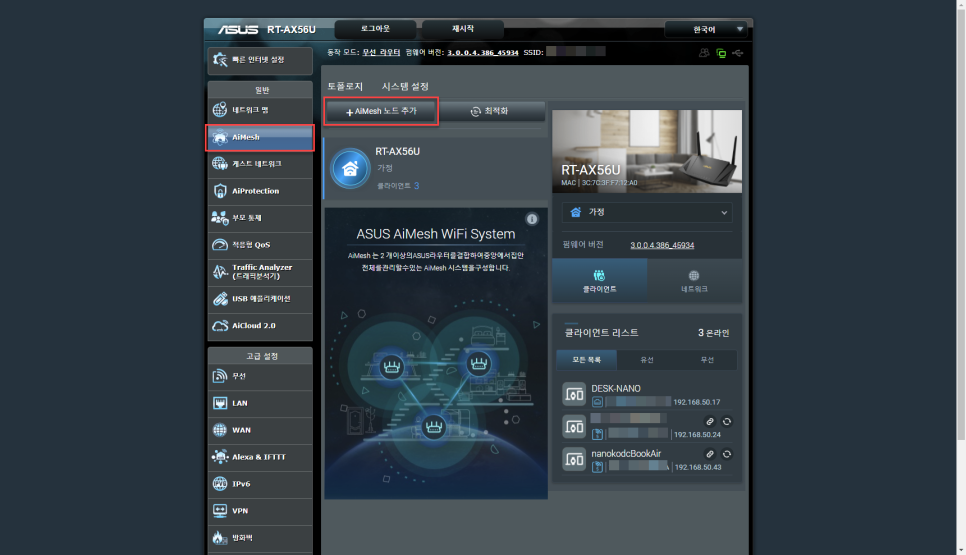Open the USB application page
966x555 pixels.
[x=260, y=299]
